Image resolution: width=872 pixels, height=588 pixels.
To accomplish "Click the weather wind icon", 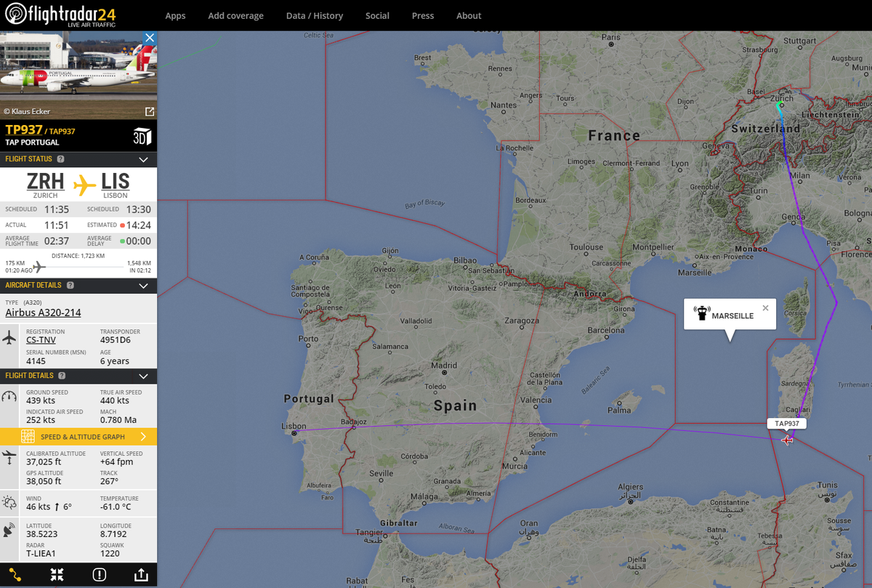I will click(x=9, y=503).
